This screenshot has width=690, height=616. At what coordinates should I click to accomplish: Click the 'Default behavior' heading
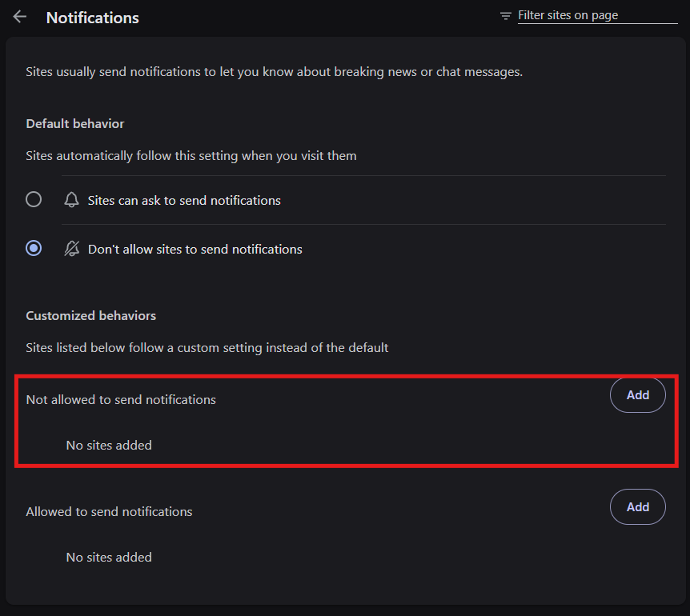pyautogui.click(x=75, y=123)
